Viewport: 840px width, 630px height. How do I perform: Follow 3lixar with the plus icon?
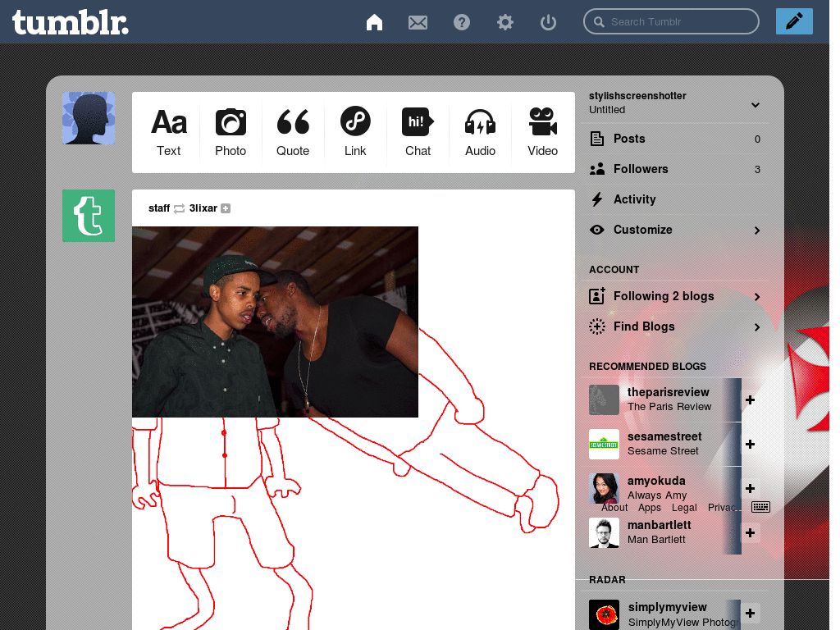(226, 208)
